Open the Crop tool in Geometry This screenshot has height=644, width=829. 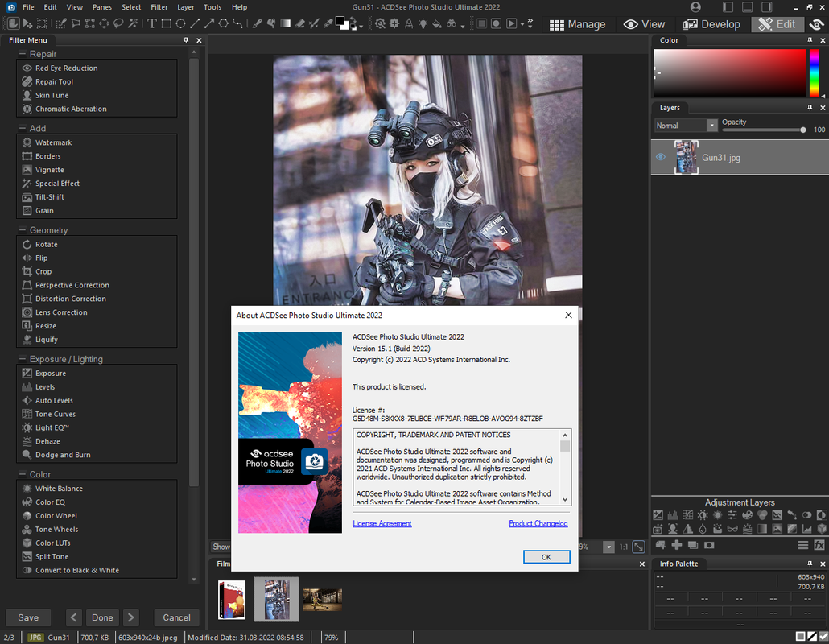pos(43,271)
